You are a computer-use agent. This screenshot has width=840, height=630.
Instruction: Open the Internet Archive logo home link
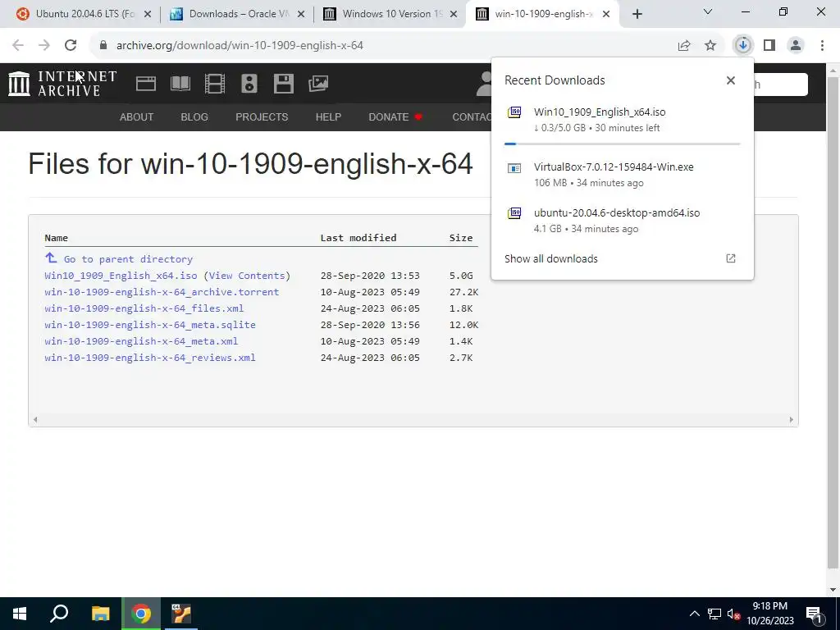62,84
